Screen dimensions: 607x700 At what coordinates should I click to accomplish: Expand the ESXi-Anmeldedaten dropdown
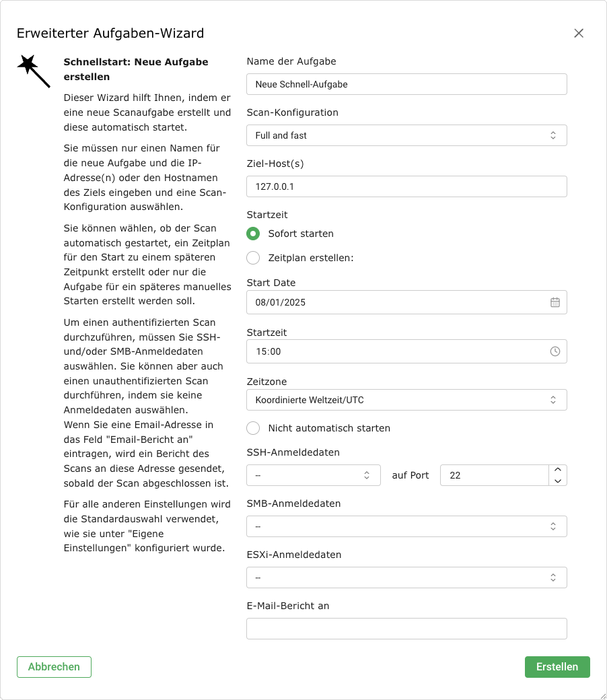click(x=406, y=577)
